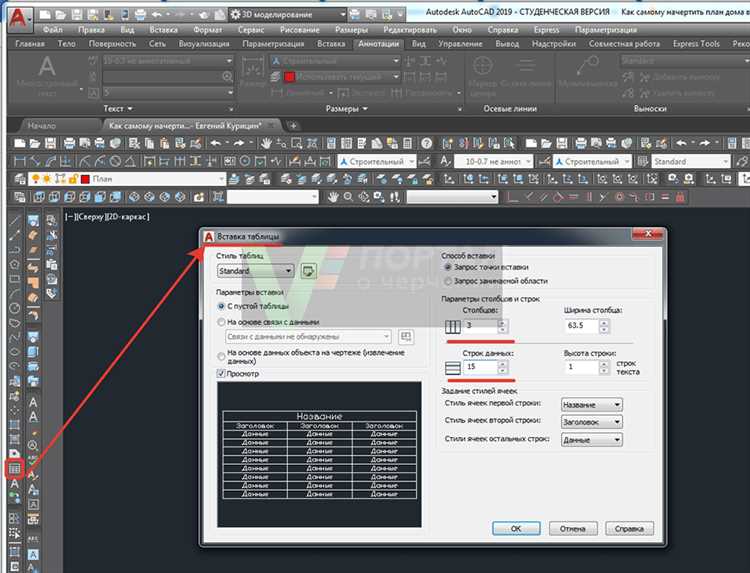Click the data link manager icon in dialog
This screenshot has height=573, width=750.
pos(406,337)
